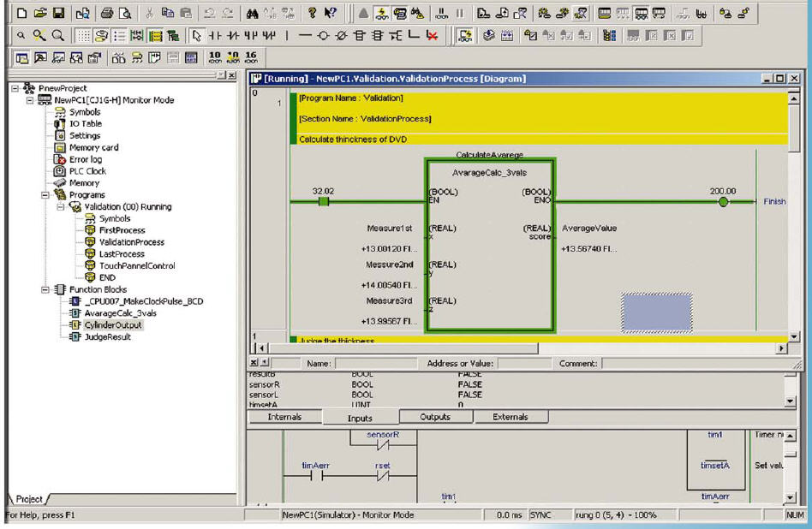
Task: Toggle the watch window
Action: coord(58,57)
